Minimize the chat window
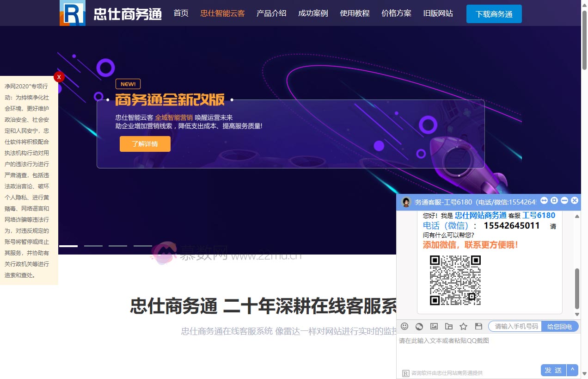The width and height of the screenshot is (588, 379). point(564,201)
